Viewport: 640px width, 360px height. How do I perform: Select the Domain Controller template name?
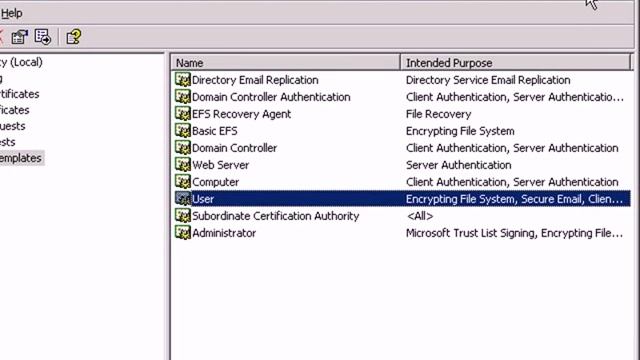pyautogui.click(x=234, y=148)
